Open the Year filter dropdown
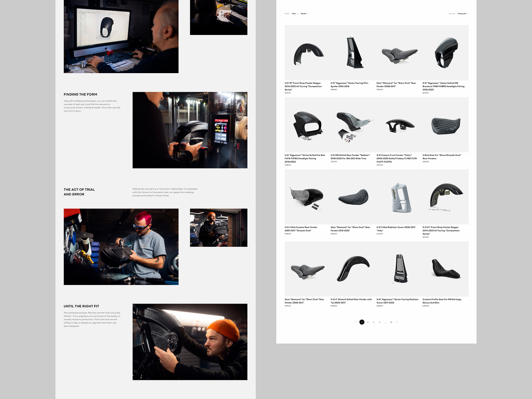Screen dimensions: 532x399 (294, 14)
